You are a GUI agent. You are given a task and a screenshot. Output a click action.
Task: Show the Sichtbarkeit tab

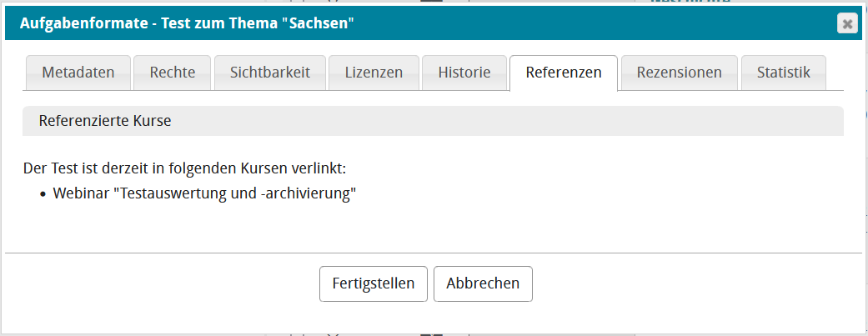[270, 73]
